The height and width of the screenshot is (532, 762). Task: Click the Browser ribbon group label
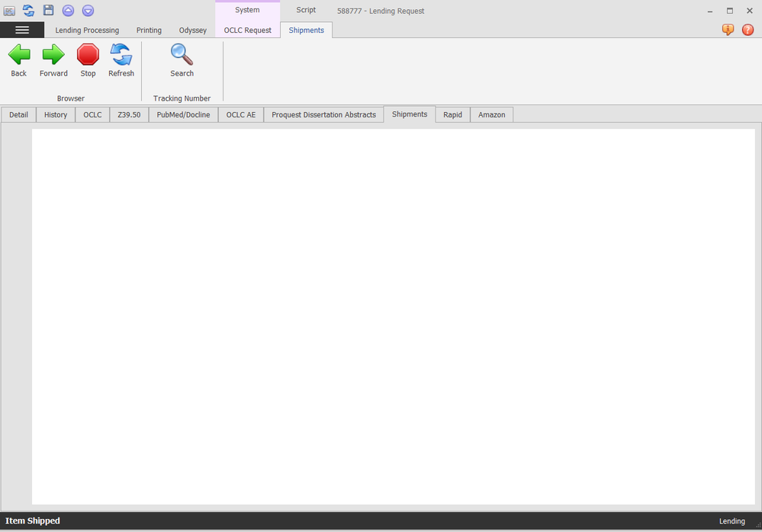point(70,98)
